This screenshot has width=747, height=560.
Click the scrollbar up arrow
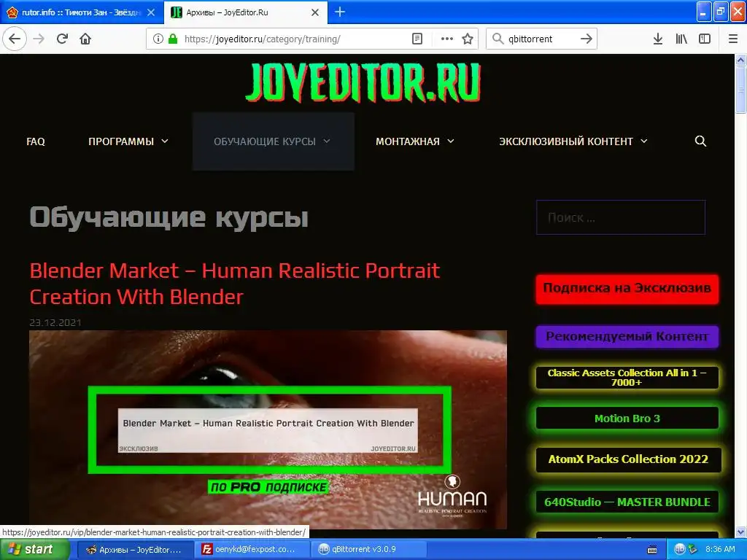click(740, 60)
